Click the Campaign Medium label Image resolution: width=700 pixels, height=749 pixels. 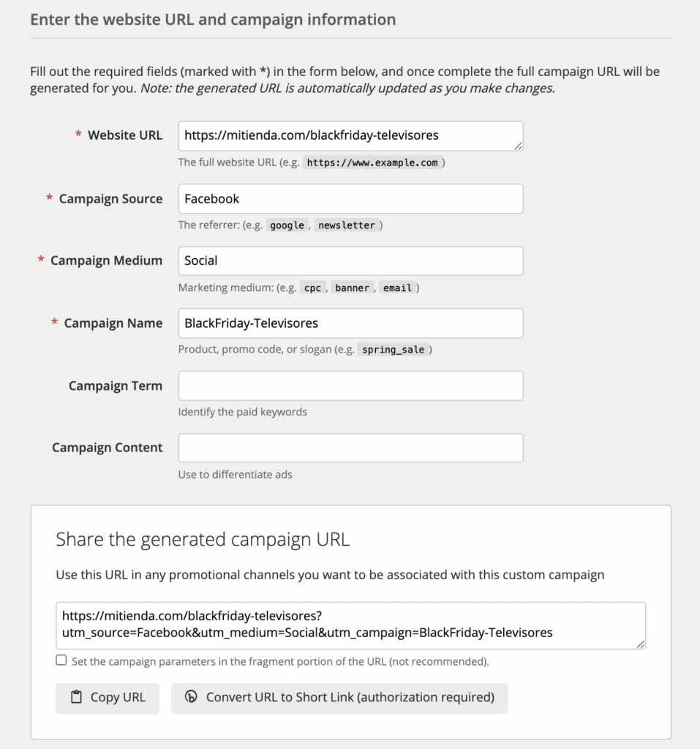(x=106, y=261)
